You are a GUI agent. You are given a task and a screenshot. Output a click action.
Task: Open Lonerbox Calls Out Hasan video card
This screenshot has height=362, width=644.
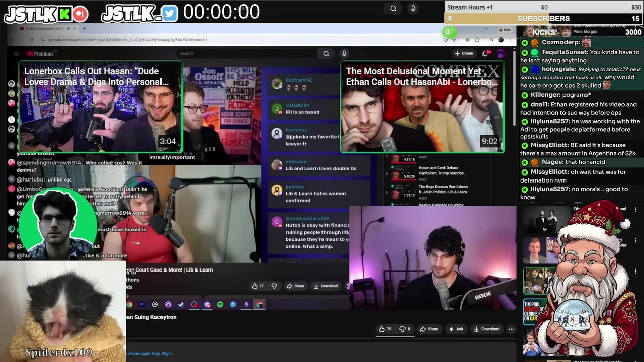pyautogui.click(x=101, y=107)
